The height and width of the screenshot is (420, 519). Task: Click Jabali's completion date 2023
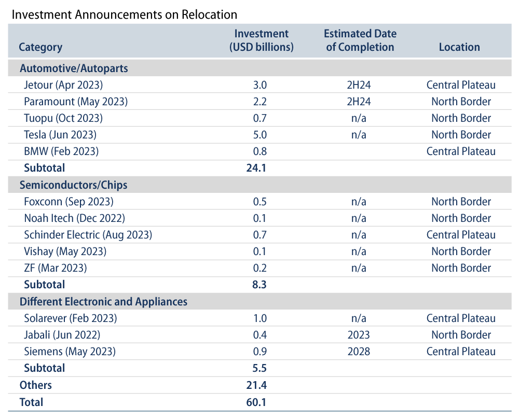click(x=359, y=335)
